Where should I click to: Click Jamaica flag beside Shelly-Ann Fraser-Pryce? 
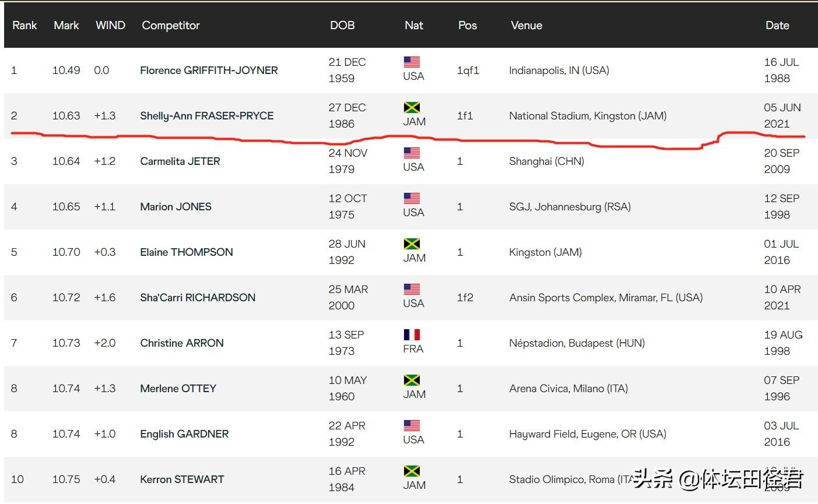pos(412,108)
